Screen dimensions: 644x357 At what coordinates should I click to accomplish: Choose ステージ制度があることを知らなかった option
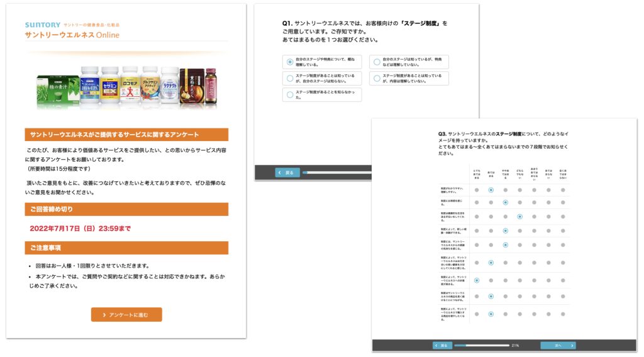[289, 95]
